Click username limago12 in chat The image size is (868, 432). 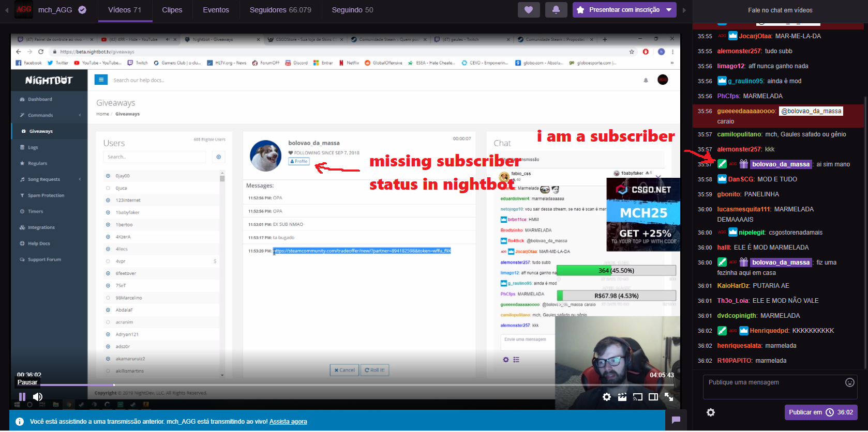coord(731,66)
